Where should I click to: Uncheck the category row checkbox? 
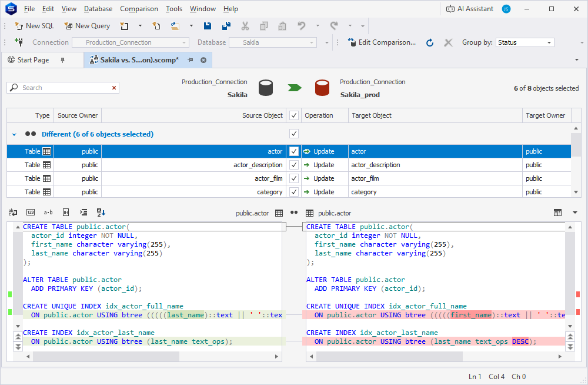pyautogui.click(x=294, y=192)
